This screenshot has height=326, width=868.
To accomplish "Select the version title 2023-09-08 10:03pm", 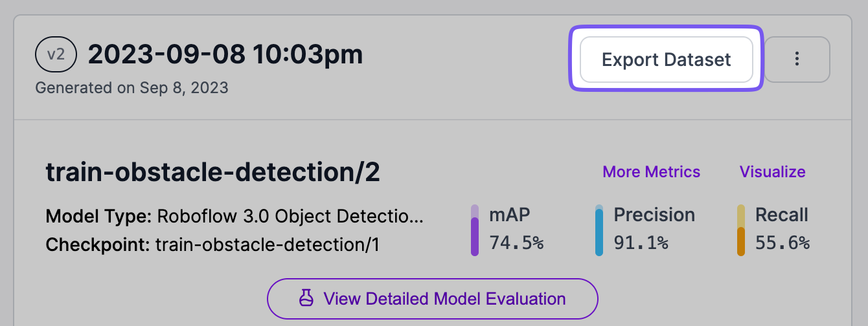I will 225,55.
